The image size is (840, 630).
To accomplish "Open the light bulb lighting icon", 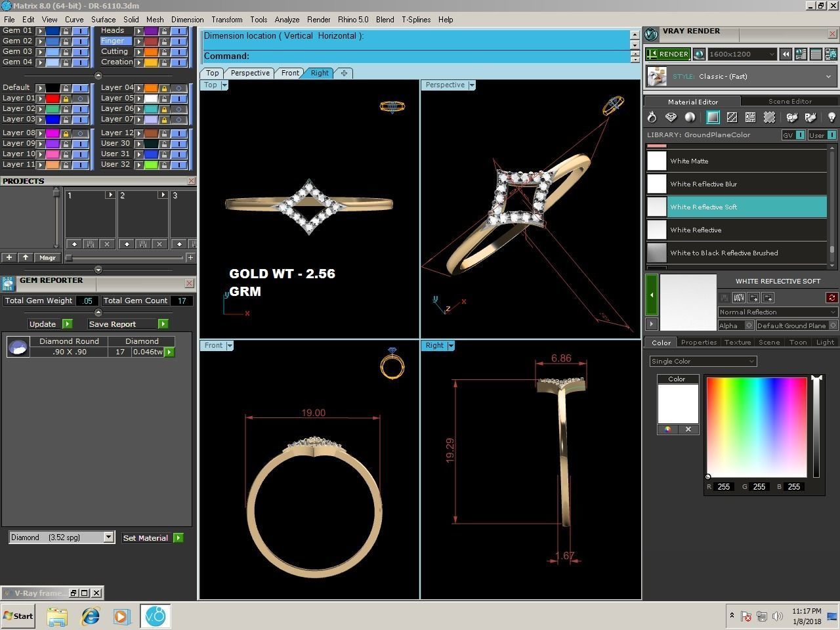I will (831, 117).
